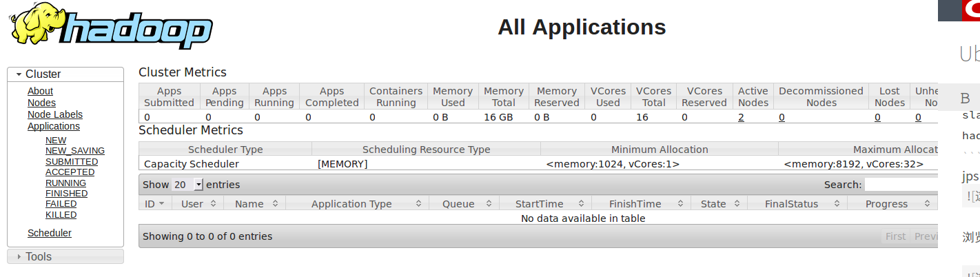Open the Show entries count dropdown

pos(187,185)
